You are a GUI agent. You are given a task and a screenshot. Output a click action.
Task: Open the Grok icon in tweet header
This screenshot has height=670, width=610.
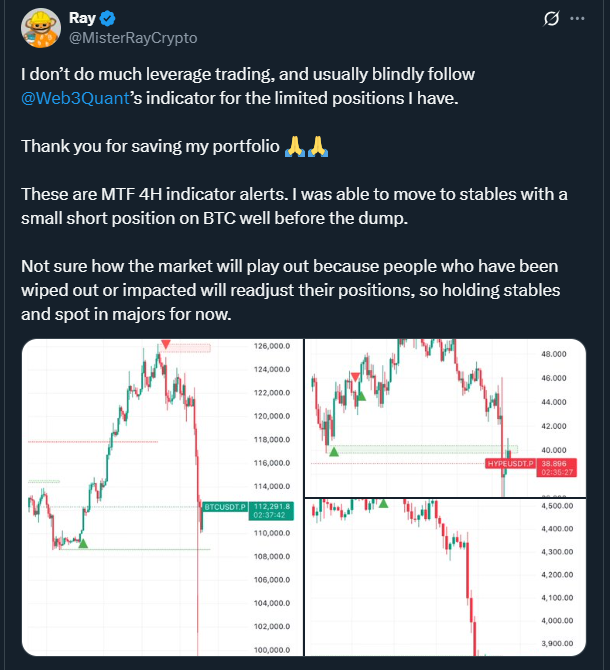point(548,19)
